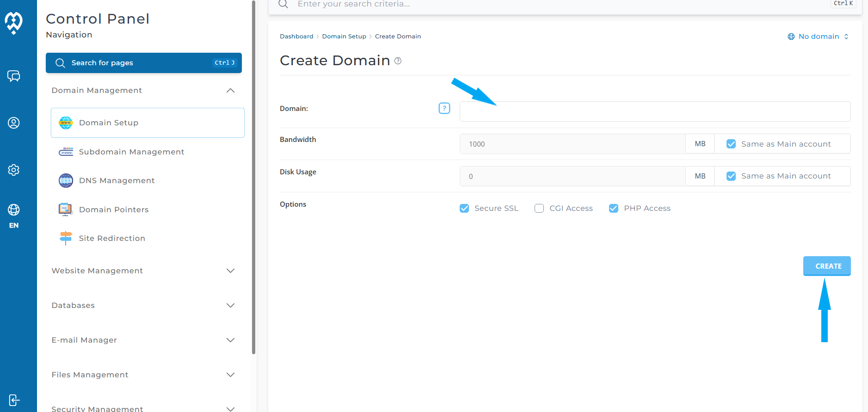Screen dimensions: 868x412
Task: Expand the Website Management section
Action: tap(230, 271)
